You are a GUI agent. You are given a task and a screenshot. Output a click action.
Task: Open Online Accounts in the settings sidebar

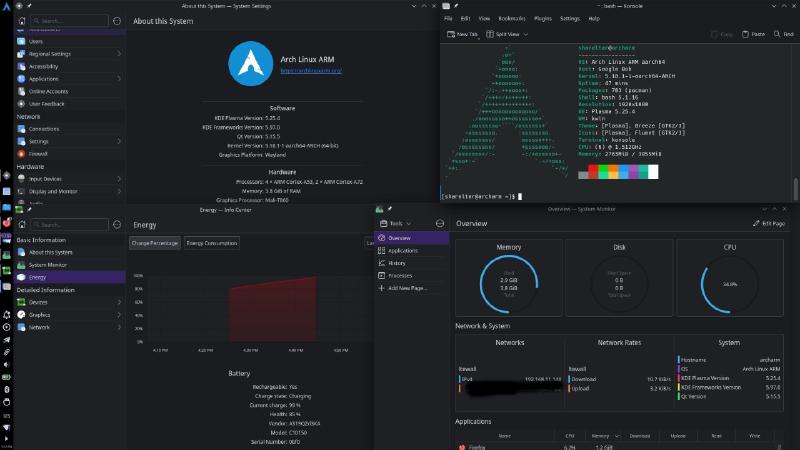69,91
